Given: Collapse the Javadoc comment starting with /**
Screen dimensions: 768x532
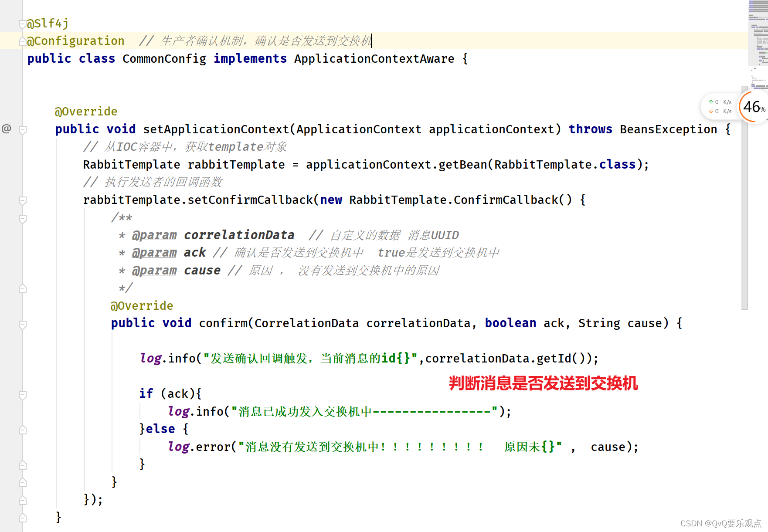Looking at the screenshot, I should [x=23, y=219].
